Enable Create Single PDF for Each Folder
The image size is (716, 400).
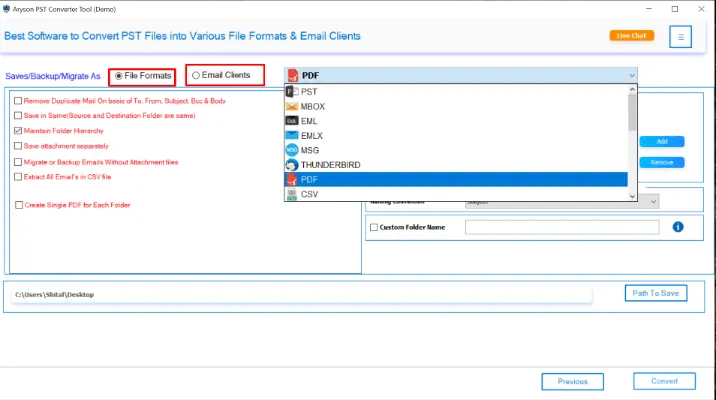(19, 205)
